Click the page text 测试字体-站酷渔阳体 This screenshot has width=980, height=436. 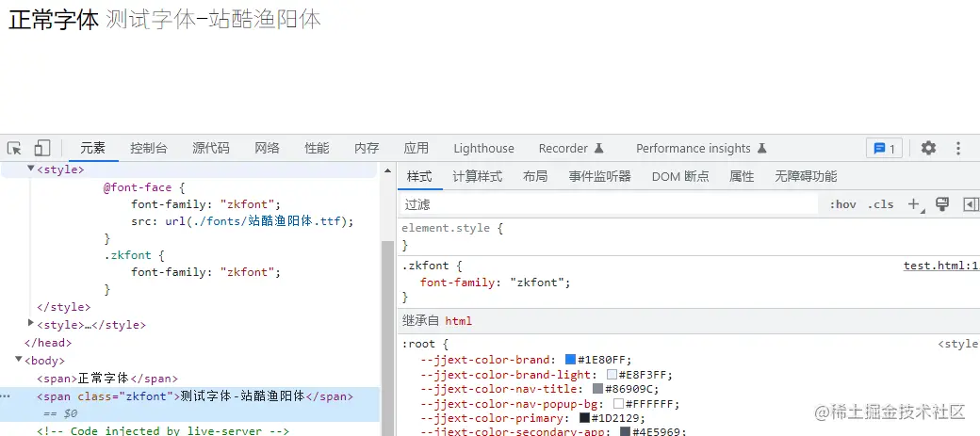click(x=213, y=20)
